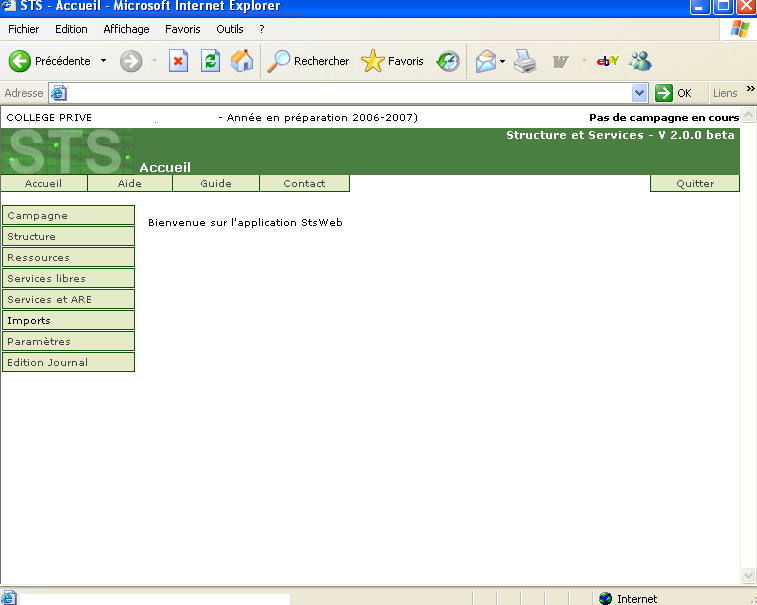Open the Aide tab

pyautogui.click(x=130, y=183)
